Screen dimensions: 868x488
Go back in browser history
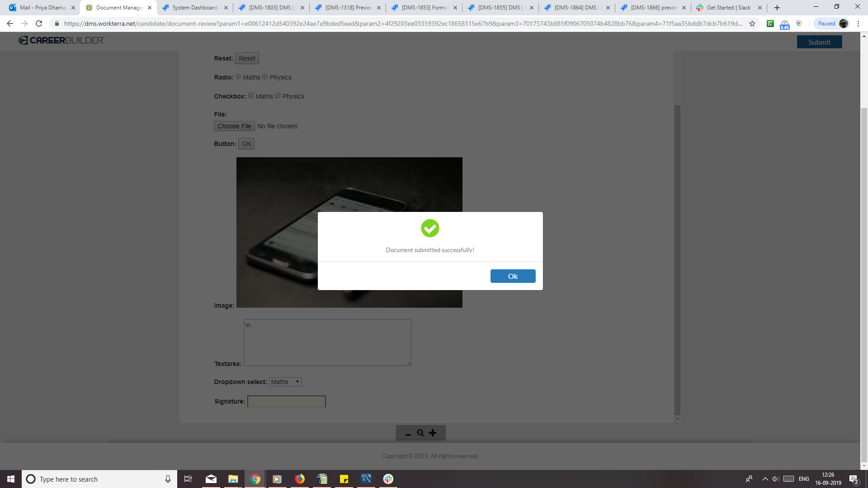click(x=10, y=23)
